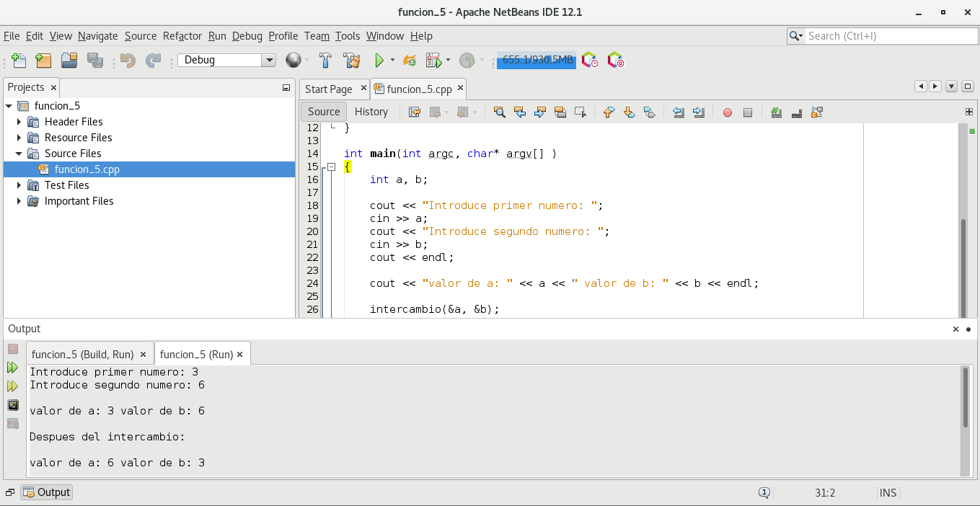
Task: Click the Find Selection magnifier icon
Action: click(x=499, y=112)
